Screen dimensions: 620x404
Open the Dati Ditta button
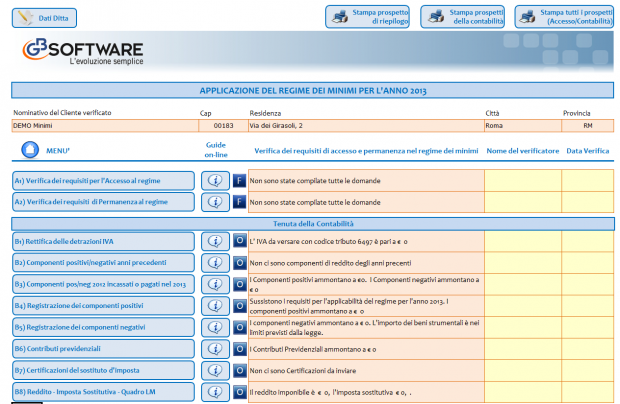tap(44, 18)
